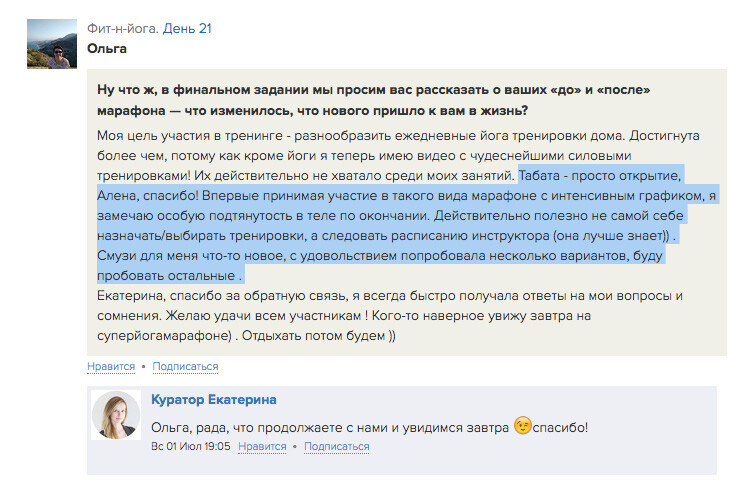Click the line 'Екатерина, спасибо за обратную связь'
Image resolution: width=748 pixels, height=497 pixels.
pos(223,296)
